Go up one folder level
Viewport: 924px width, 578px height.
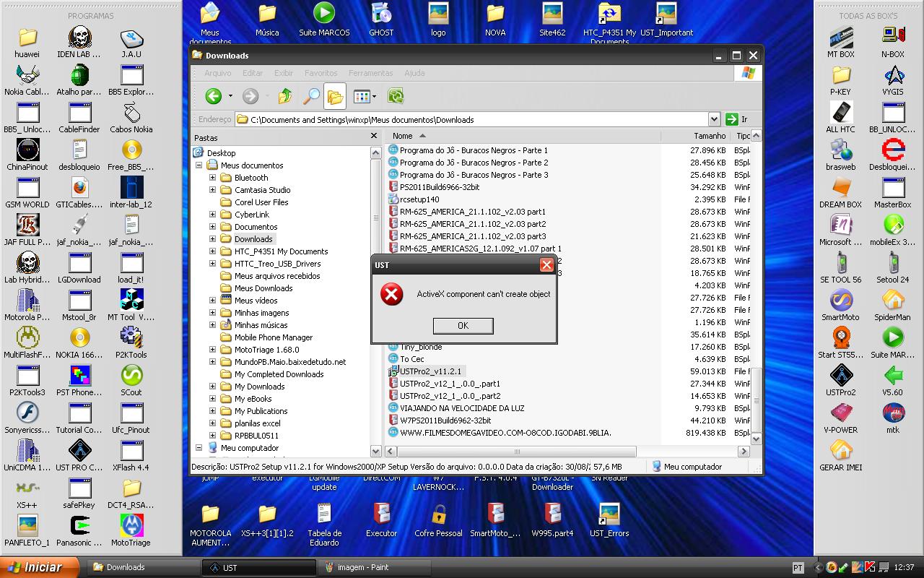click(285, 96)
